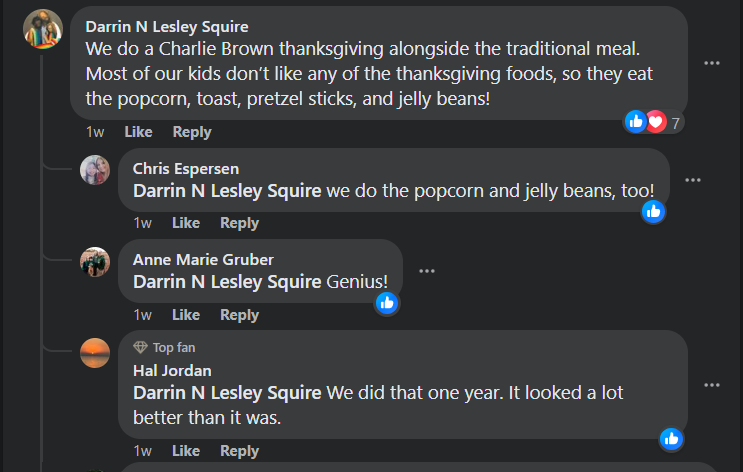Open three-dot menu on Chris Espersen's reply

[693, 180]
